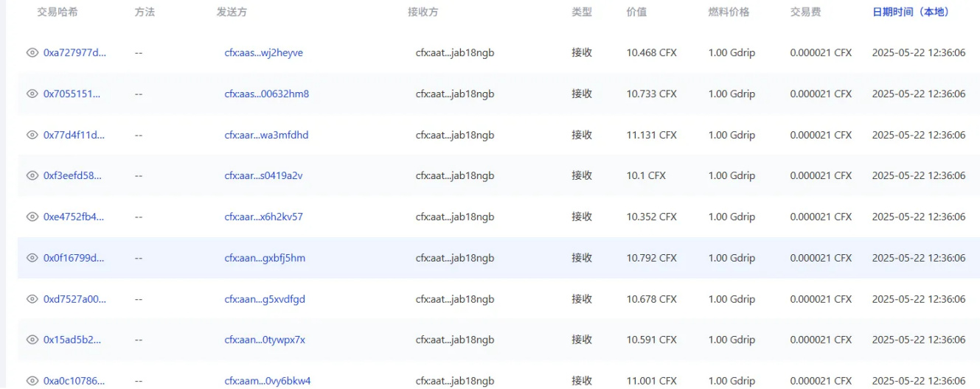Click receiver address in the 0x0f16799d... row

[455, 259]
